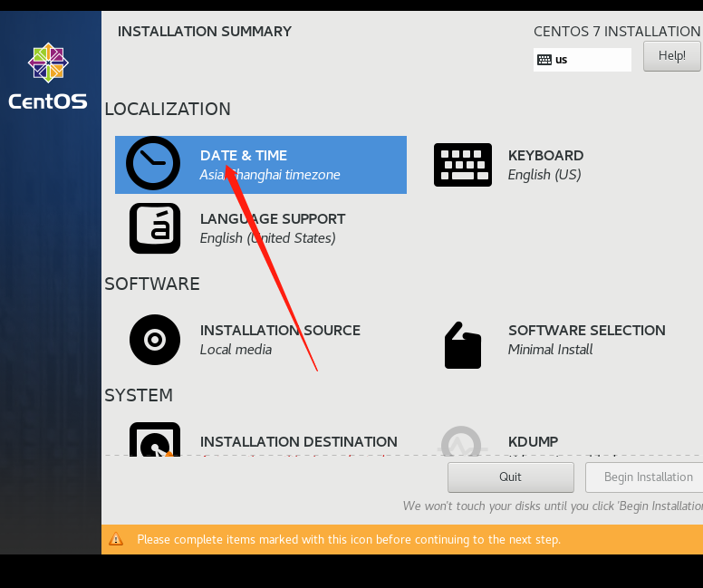
Task: Click keyboard icon in us layout indicator
Action: (x=544, y=60)
